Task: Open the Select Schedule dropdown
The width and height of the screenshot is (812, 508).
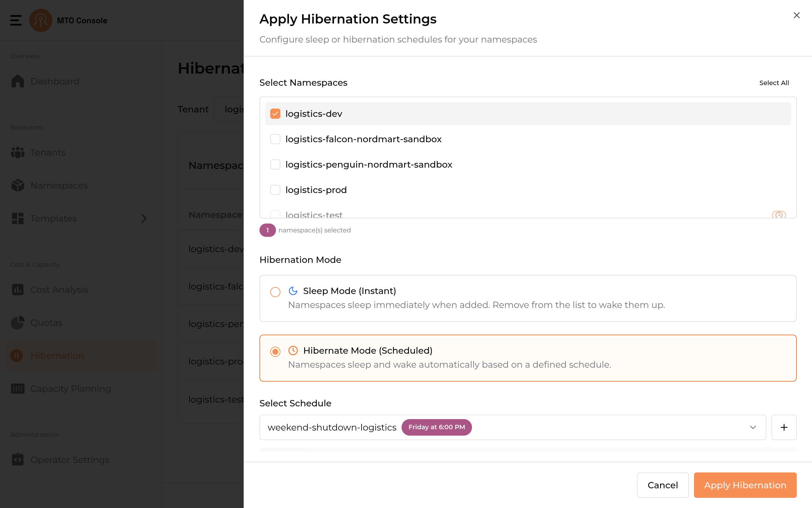Action: [x=512, y=427]
